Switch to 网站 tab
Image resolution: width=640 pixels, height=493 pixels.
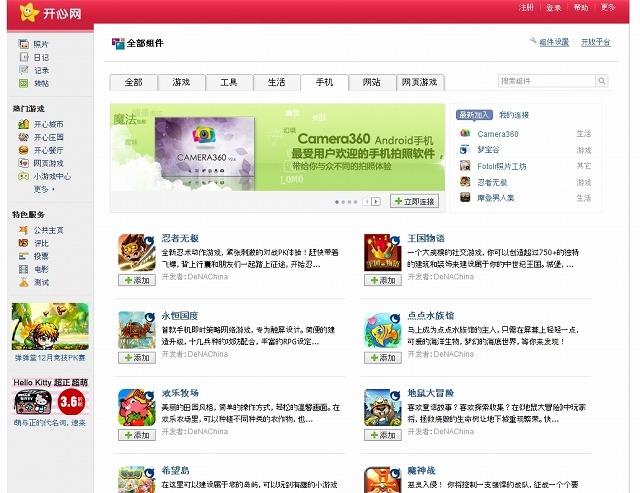click(x=372, y=82)
